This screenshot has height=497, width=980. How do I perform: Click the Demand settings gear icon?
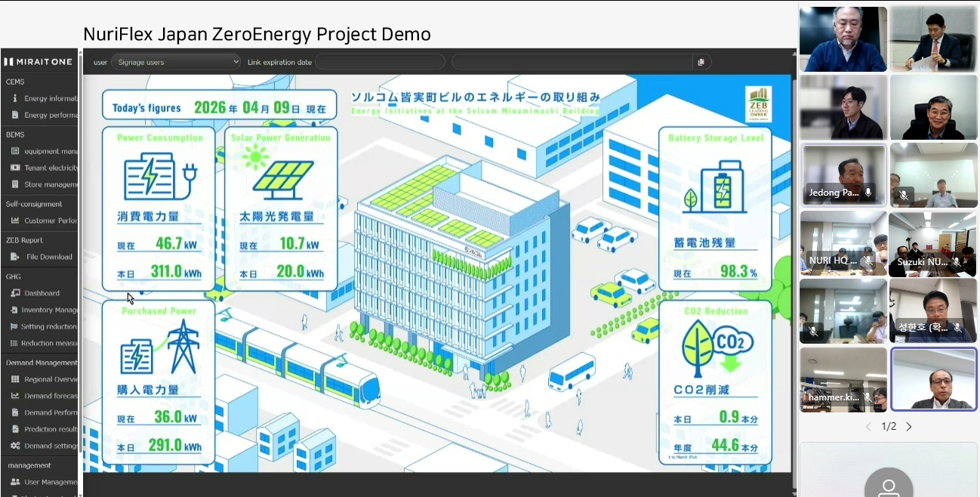[x=15, y=446]
